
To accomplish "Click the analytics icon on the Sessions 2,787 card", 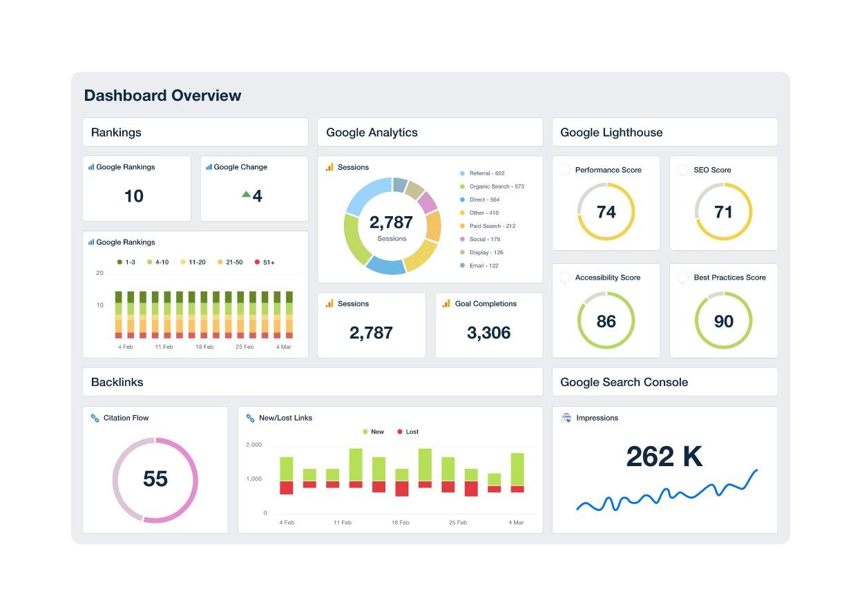I will (x=329, y=304).
